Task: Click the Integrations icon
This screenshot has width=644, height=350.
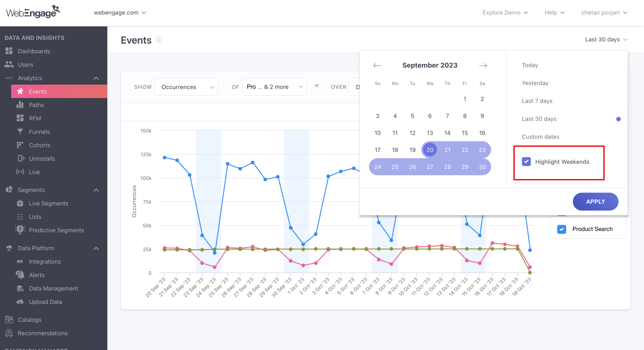Action: tap(20, 261)
